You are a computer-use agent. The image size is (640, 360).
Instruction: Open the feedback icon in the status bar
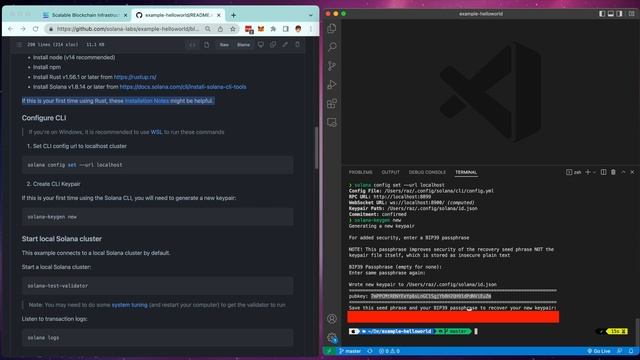point(620,351)
